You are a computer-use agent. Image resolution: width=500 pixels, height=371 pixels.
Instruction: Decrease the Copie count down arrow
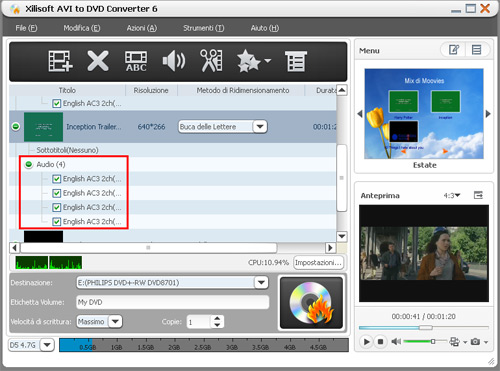217,325
